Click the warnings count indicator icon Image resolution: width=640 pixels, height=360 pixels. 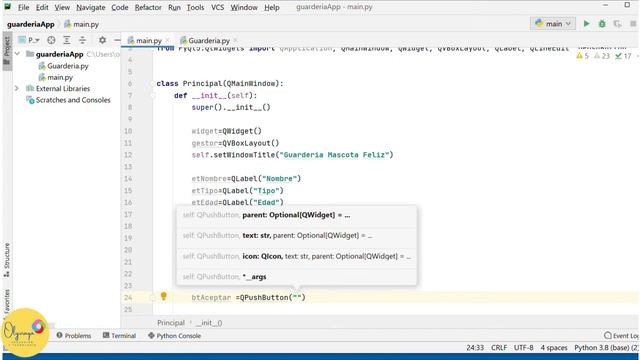click(582, 56)
